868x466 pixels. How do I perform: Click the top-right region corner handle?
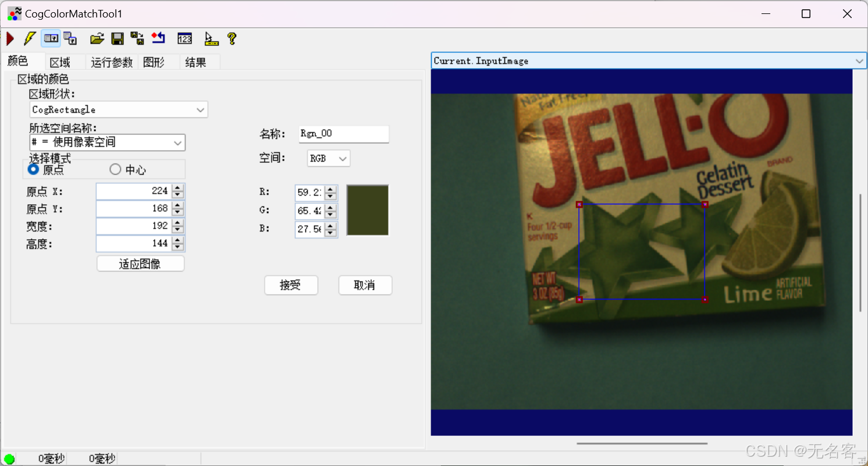[x=705, y=204]
